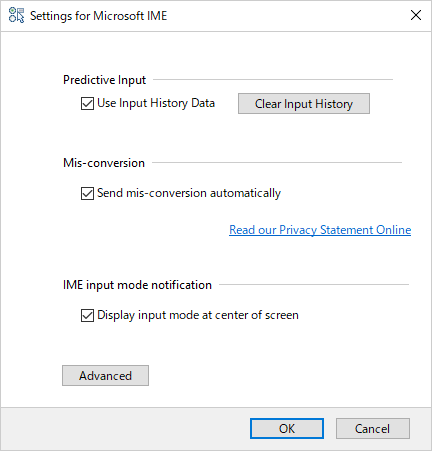Toggle Display input mode at center checkbox
Screen dimensions: 432x451
pyautogui.click(x=87, y=315)
